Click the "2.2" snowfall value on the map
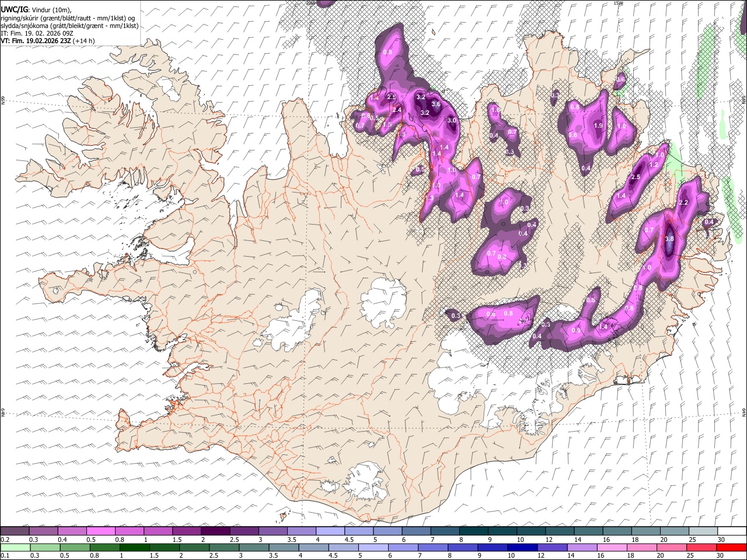This screenshot has height=560, width=747. 685,202
